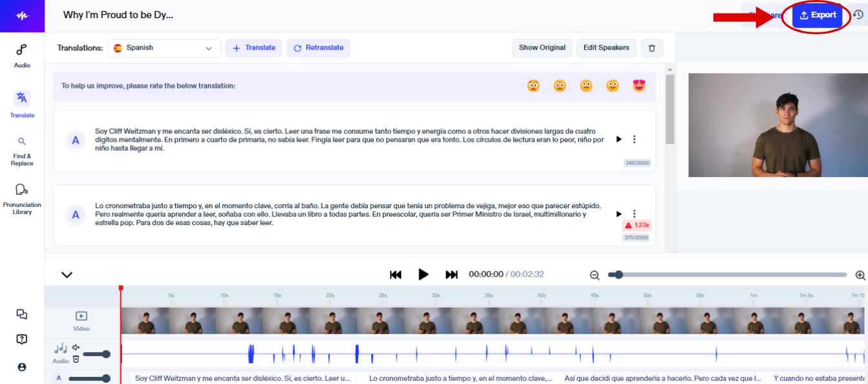Click the Translate tab label

coord(22,115)
